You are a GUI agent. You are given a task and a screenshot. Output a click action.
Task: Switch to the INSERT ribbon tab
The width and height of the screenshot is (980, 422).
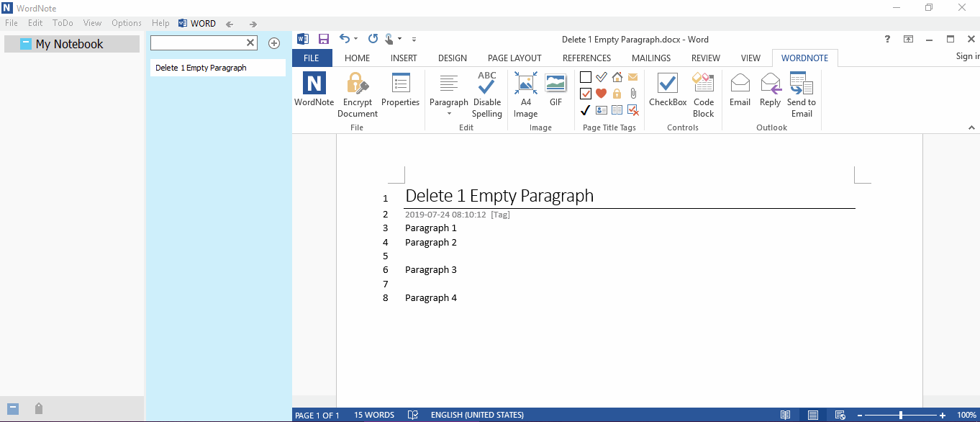(404, 58)
